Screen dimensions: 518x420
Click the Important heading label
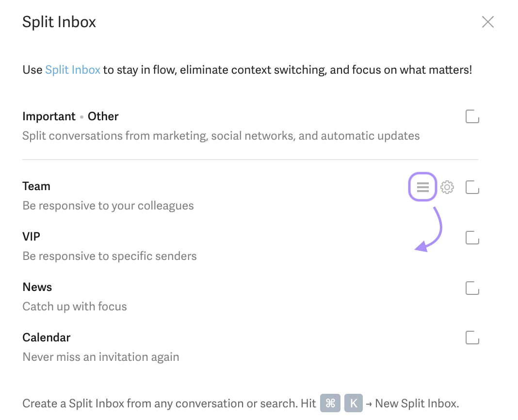[x=49, y=116]
